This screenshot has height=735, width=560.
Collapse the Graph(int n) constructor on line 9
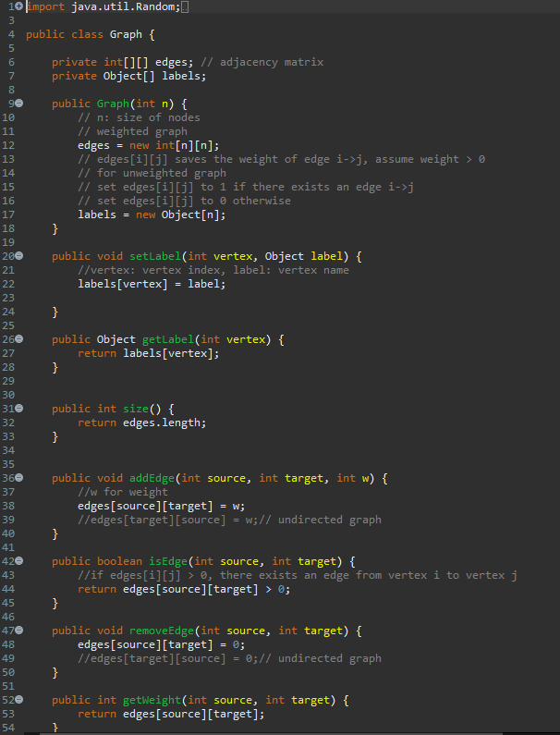(19, 104)
